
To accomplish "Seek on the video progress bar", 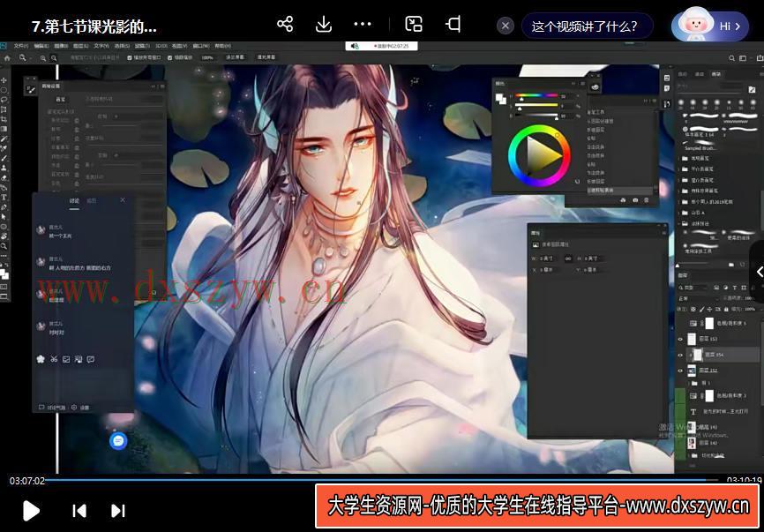I will (382, 480).
